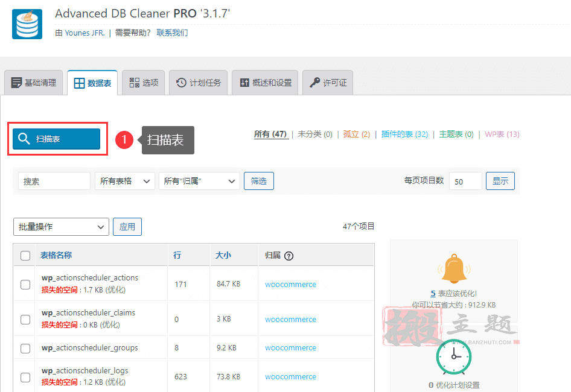Click the 171 rows cell

(x=180, y=284)
